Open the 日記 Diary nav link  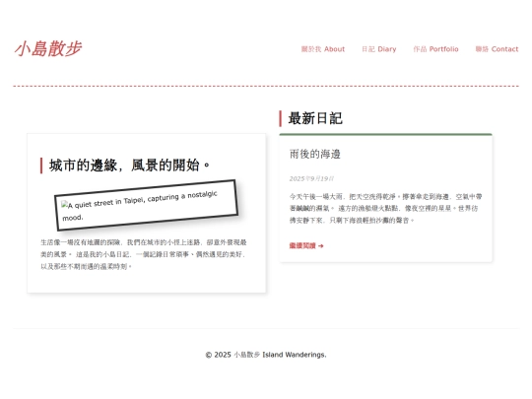(x=378, y=49)
